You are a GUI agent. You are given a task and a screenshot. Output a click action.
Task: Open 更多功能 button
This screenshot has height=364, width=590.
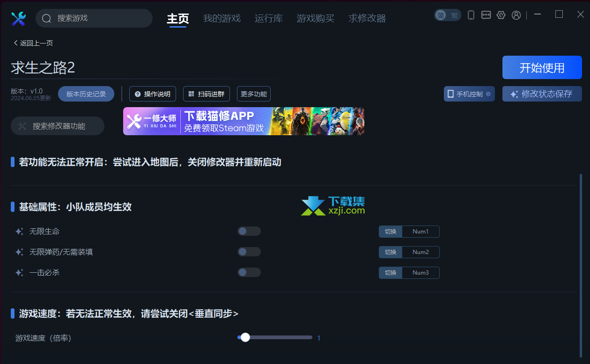tap(254, 94)
